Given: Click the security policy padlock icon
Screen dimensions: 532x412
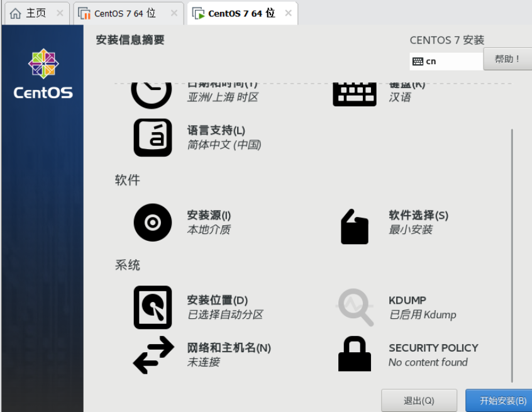Looking at the screenshot, I should tap(355, 354).
